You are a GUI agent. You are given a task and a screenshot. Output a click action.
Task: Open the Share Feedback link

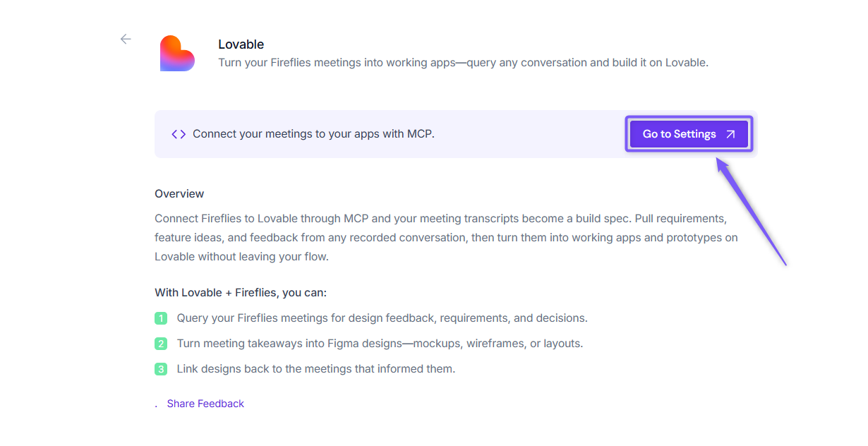[205, 404]
